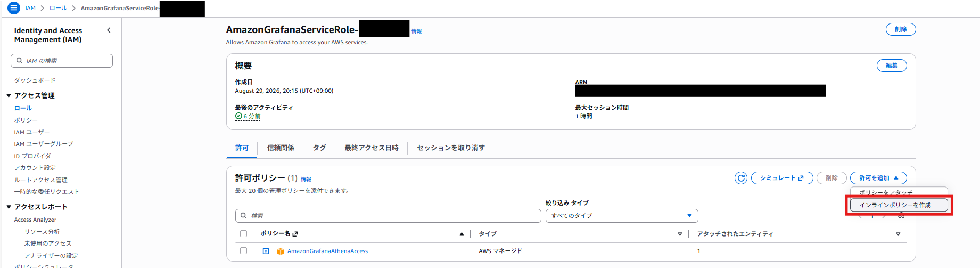
Task: Open ルートアクセス管理 in the sidebar
Action: pos(40,180)
